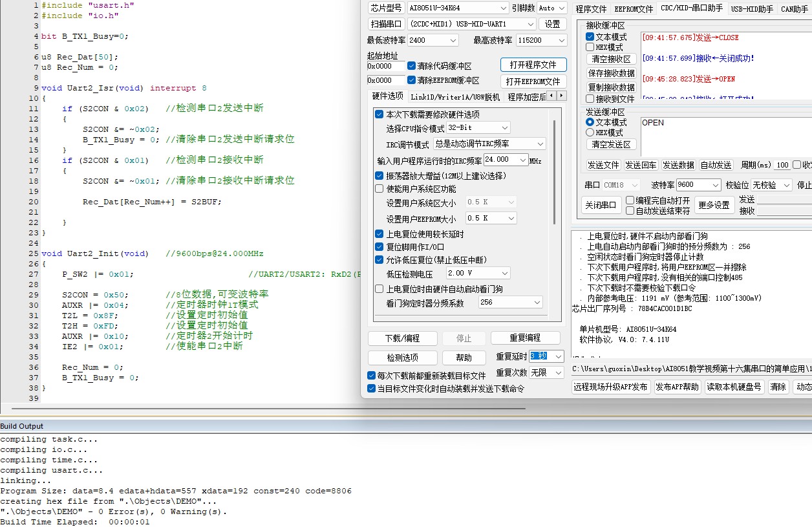This screenshot has width=812, height=527.
Task: Select send buffer HEX模式 radio
Action: tap(590, 133)
